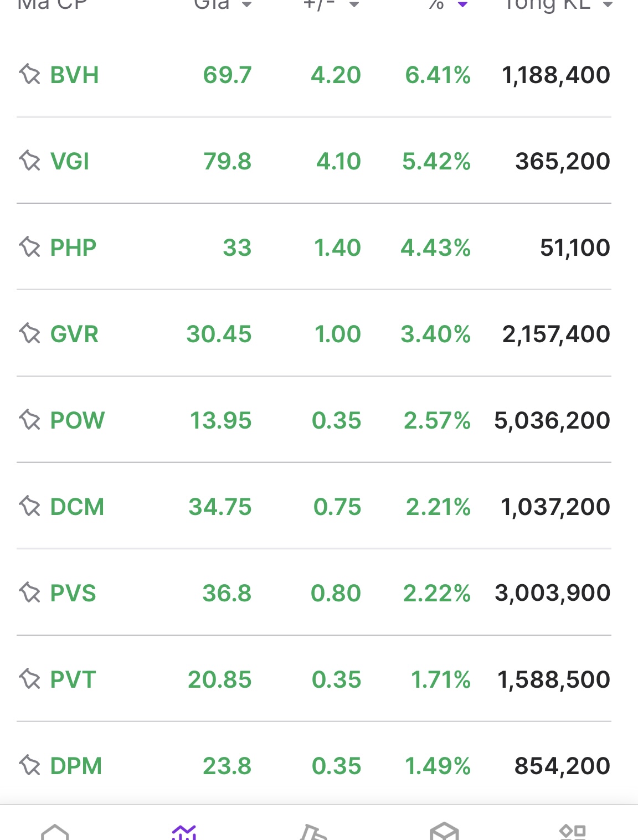
Task: Sort by +/- change column arrow
Action: [x=354, y=5]
